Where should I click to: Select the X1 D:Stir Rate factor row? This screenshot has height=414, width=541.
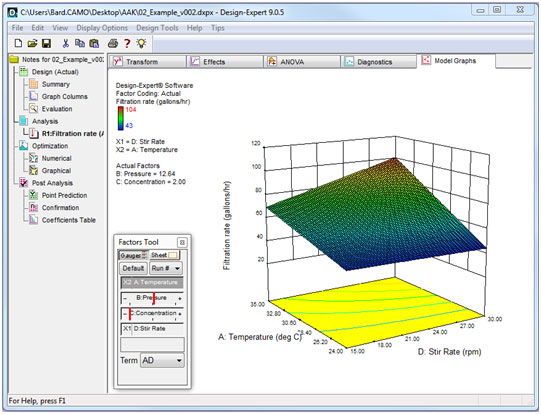point(152,329)
